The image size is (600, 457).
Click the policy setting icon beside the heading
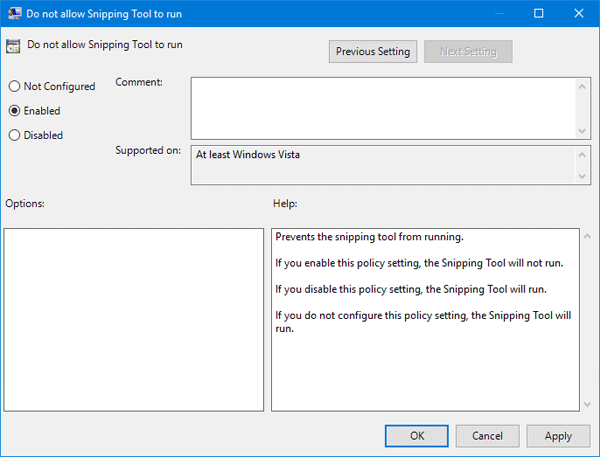(x=14, y=46)
